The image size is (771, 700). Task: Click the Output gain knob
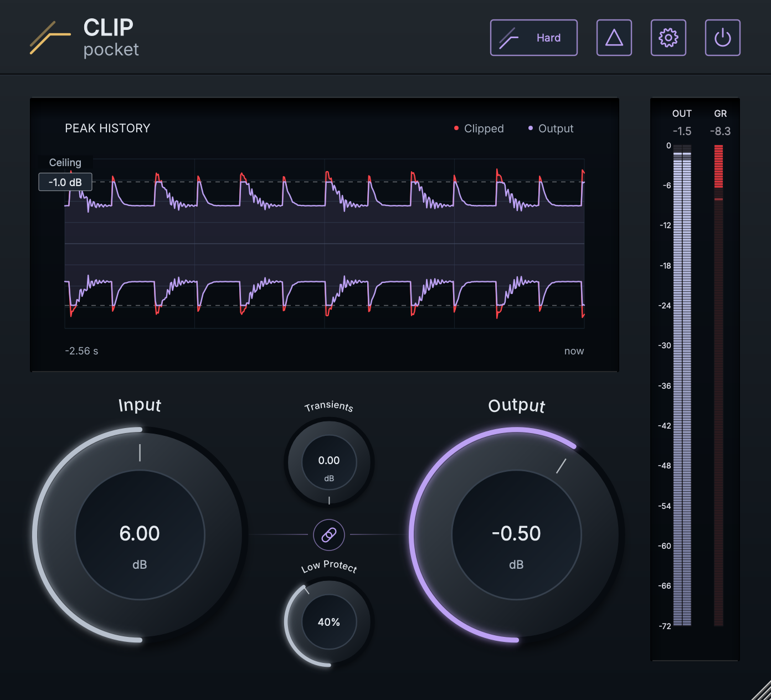coord(517,535)
